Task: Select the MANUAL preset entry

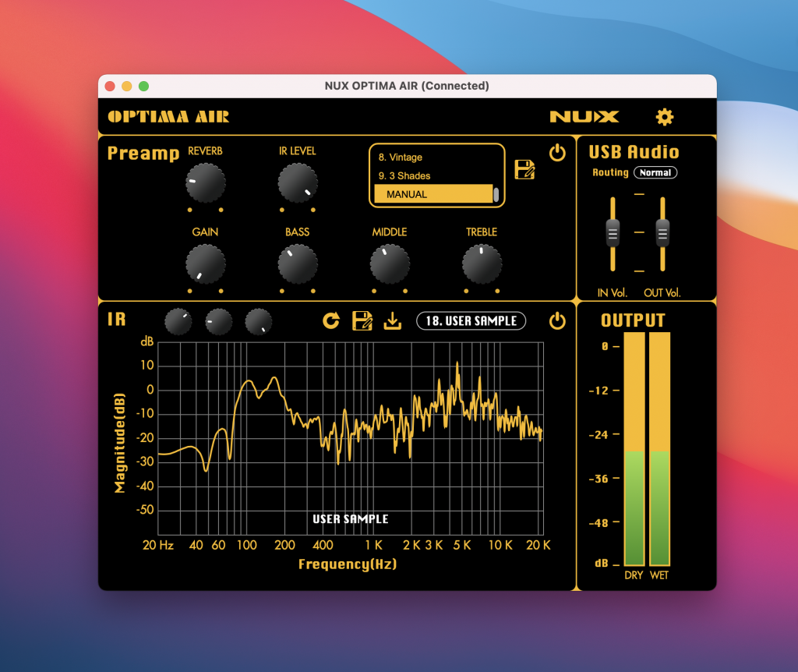Action: [x=433, y=194]
